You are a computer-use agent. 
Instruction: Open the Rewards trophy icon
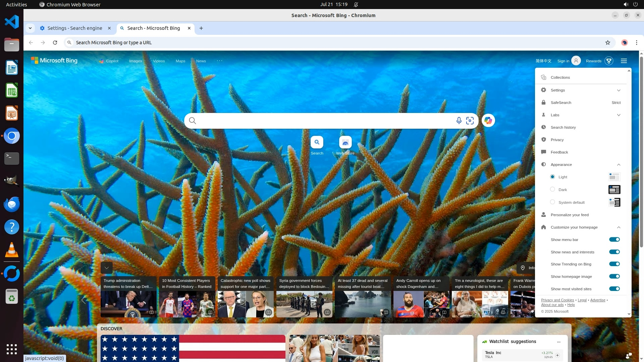[609, 61]
